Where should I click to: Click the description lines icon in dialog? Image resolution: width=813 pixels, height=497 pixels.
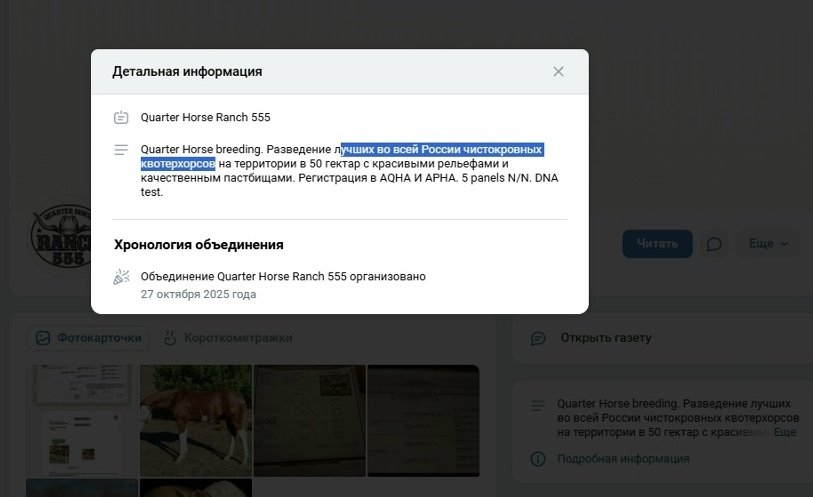[121, 150]
